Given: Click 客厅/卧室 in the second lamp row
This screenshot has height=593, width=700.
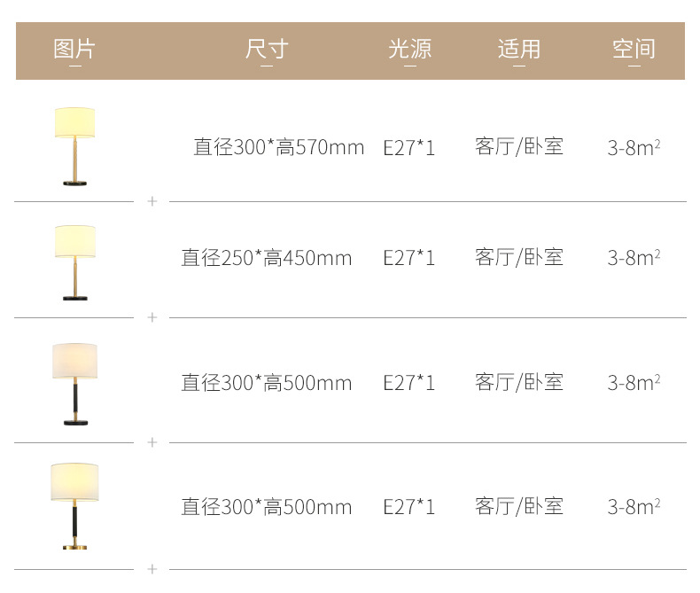Looking at the screenshot, I should tap(519, 258).
